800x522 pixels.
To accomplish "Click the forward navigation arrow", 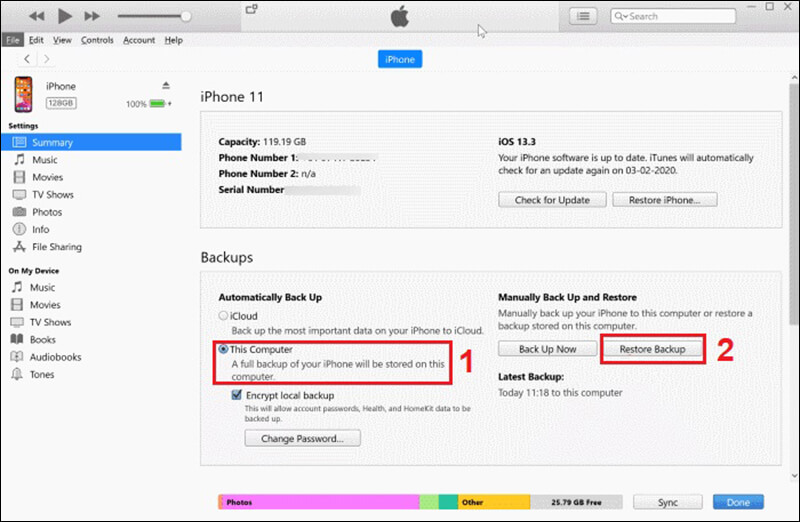I will click(46, 59).
